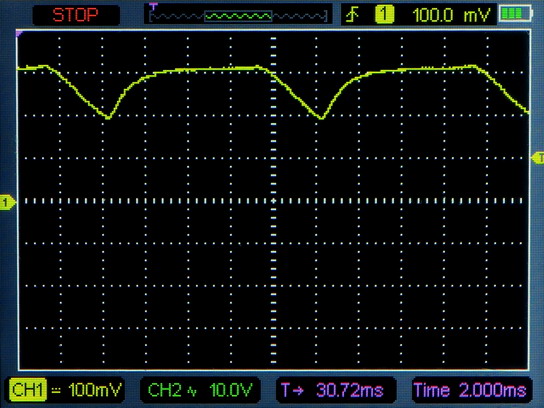Click the waveform memory overview bar
544x408 pixels.
[238, 16]
